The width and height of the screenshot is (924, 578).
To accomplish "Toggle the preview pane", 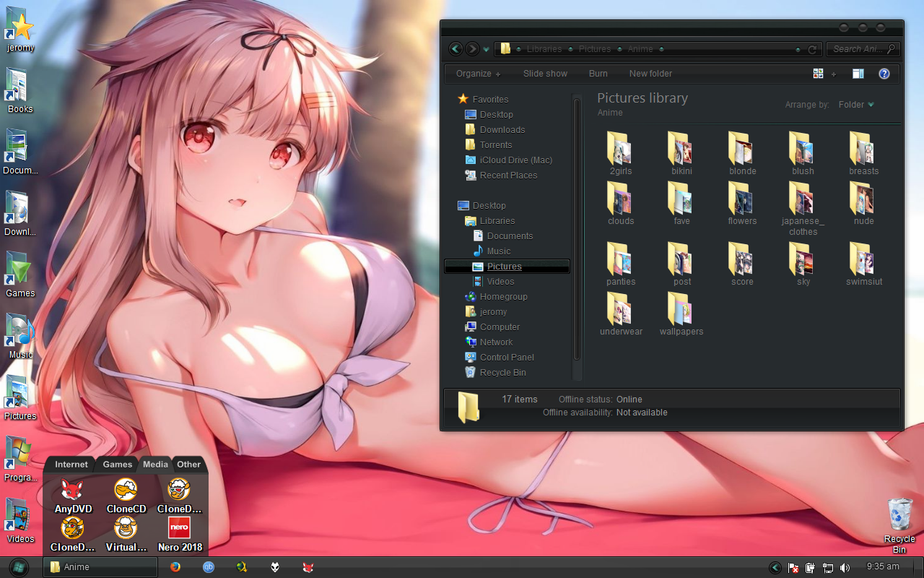I will pos(858,74).
